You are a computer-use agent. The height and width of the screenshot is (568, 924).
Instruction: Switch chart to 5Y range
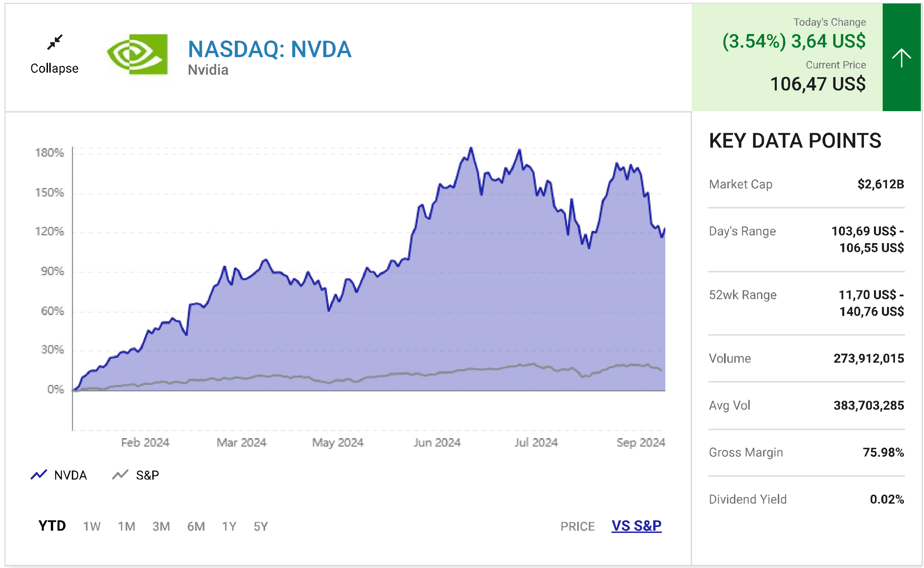(260, 526)
